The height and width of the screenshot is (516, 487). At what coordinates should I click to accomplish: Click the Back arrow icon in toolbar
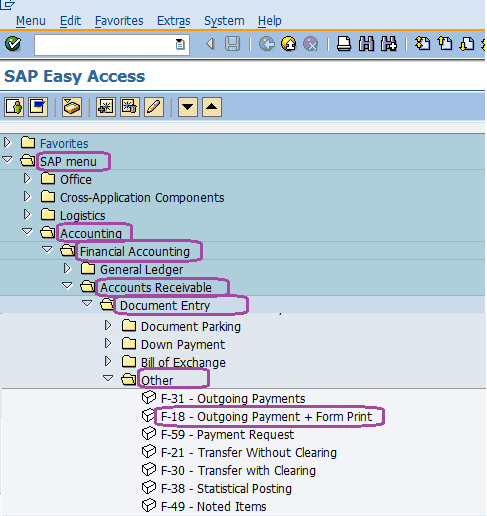pos(210,44)
